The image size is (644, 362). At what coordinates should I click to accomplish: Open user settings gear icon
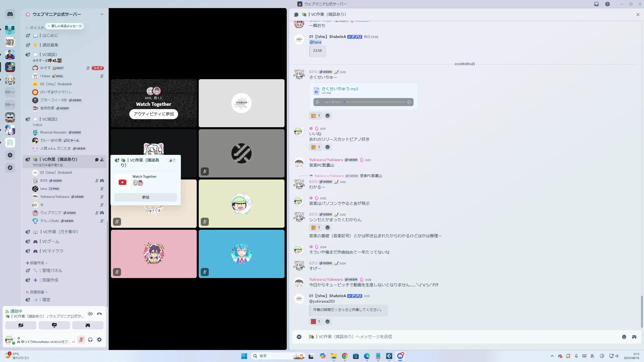pyautogui.click(x=99, y=340)
